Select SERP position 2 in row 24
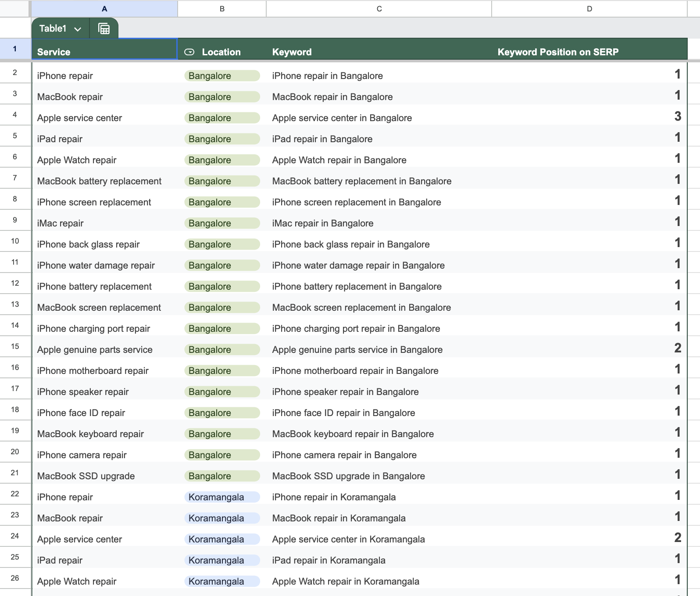 [589, 536]
